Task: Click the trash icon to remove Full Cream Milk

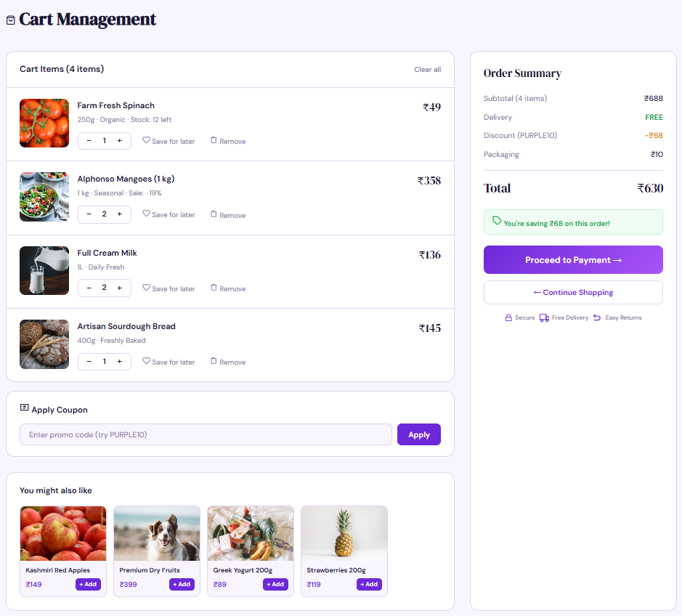Action: point(214,288)
